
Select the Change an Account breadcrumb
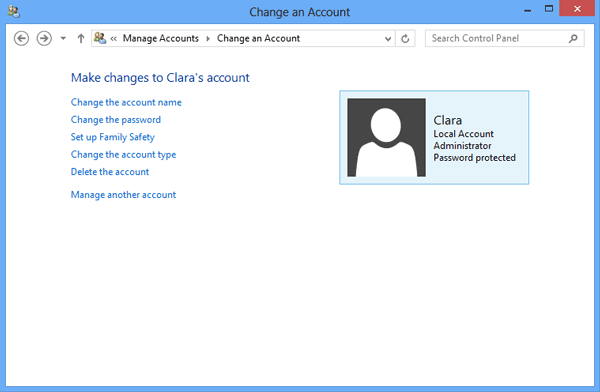258,39
